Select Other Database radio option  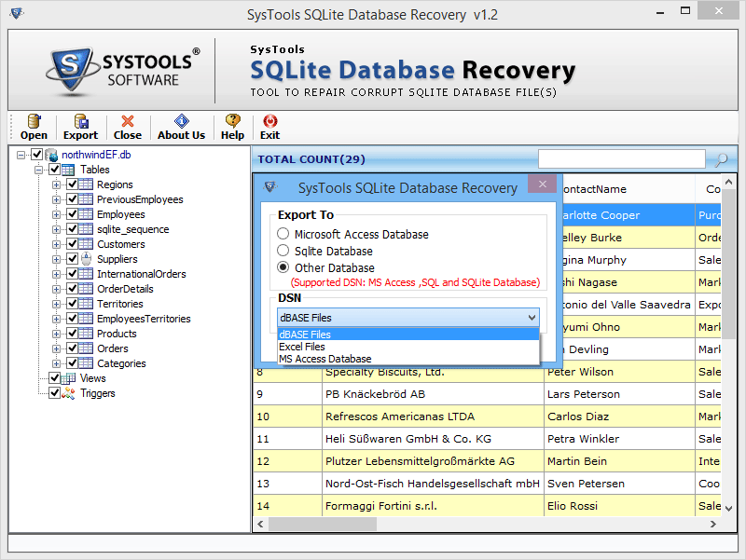point(283,267)
